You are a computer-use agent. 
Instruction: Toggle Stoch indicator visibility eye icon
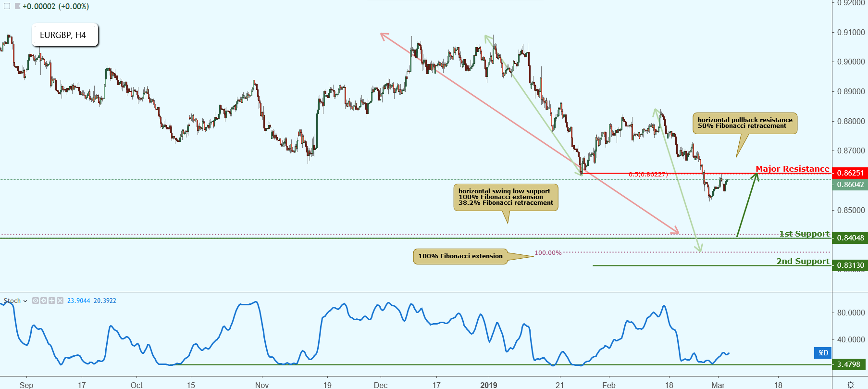coord(36,301)
